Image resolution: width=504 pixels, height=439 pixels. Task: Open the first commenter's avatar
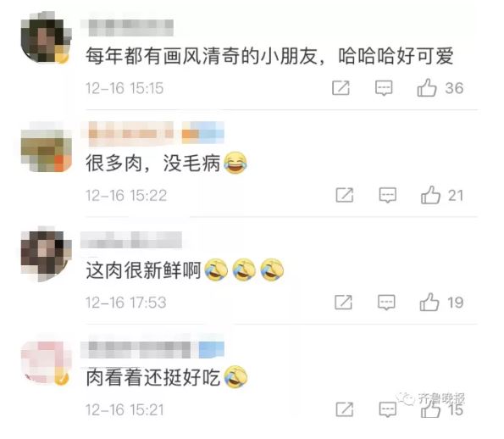[x=47, y=38]
